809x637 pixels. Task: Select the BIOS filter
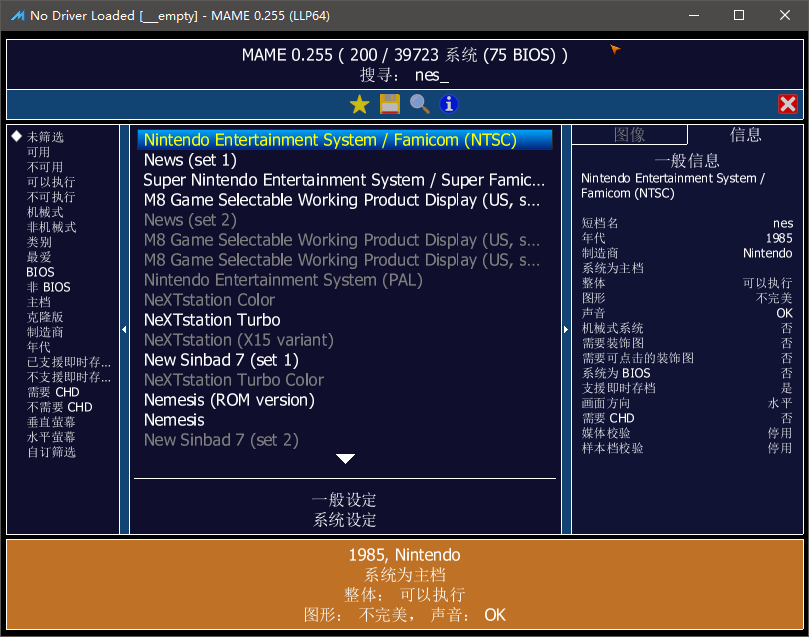[40, 272]
